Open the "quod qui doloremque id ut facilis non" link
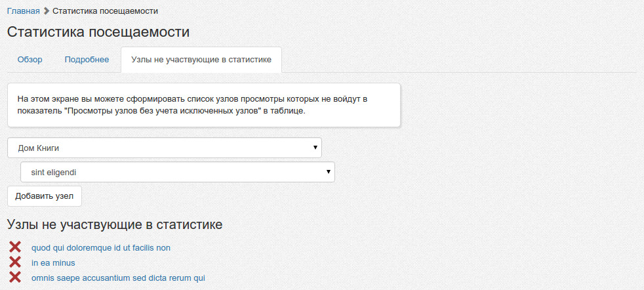This screenshot has width=644, height=290. click(x=101, y=248)
